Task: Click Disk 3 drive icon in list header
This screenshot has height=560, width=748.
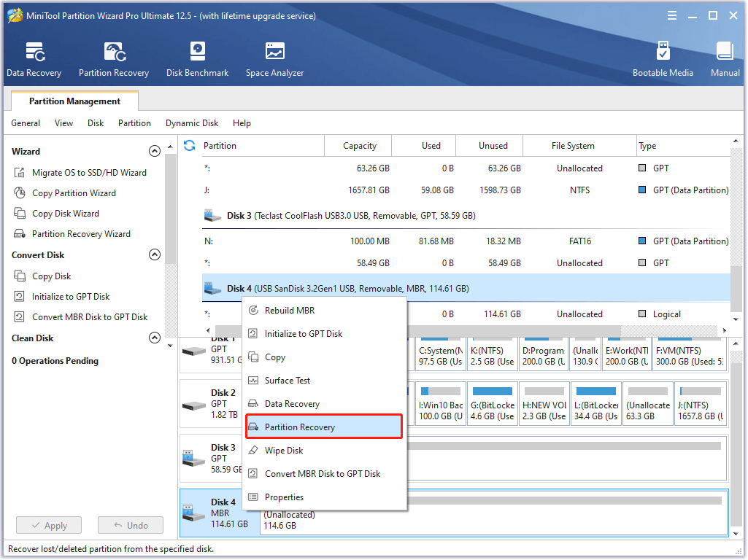Action: 212,215
